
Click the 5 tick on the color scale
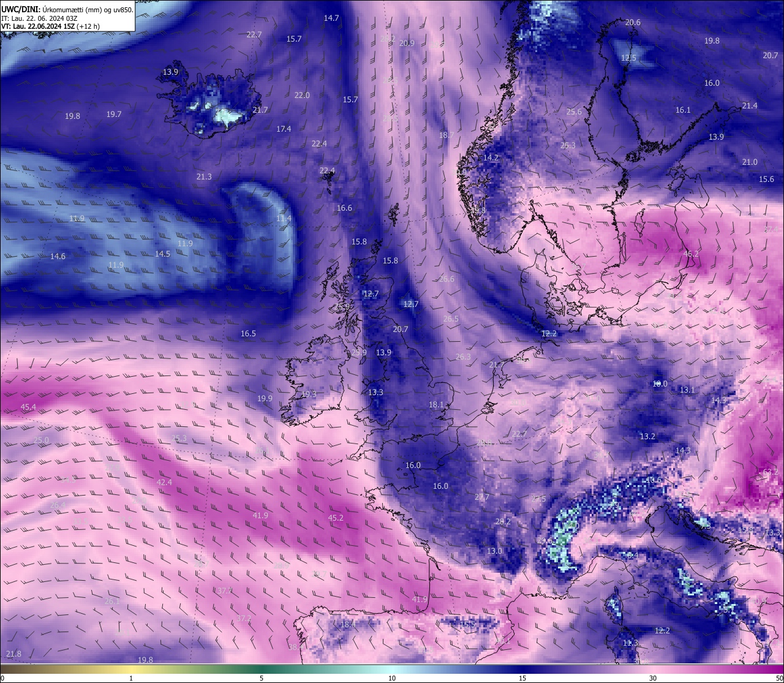[262, 678]
